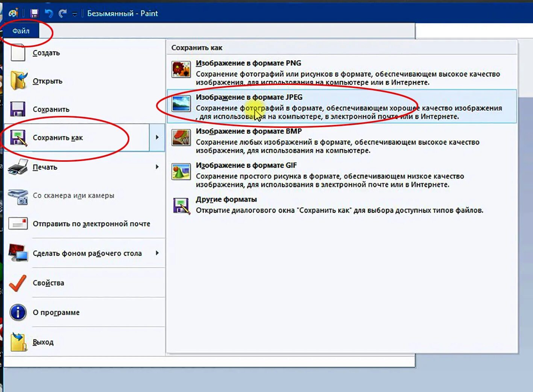This screenshot has width=533, height=392.
Task: Click the Save floppy icon in quick access toolbar
Action: [34, 14]
